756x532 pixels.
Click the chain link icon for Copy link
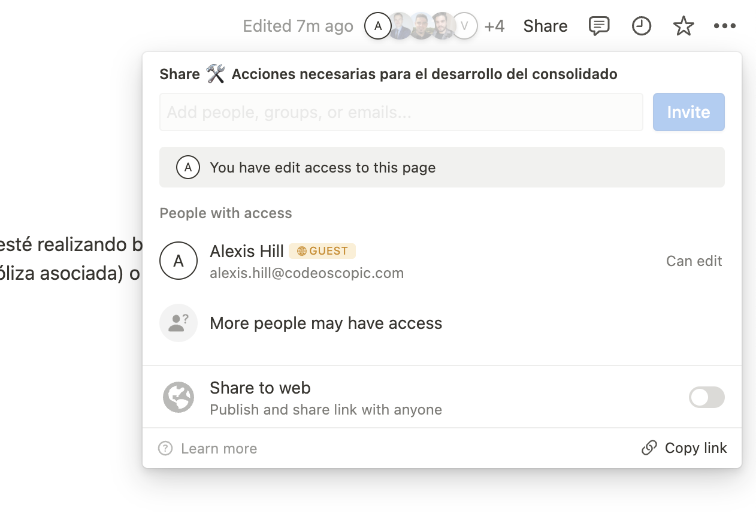click(x=649, y=448)
